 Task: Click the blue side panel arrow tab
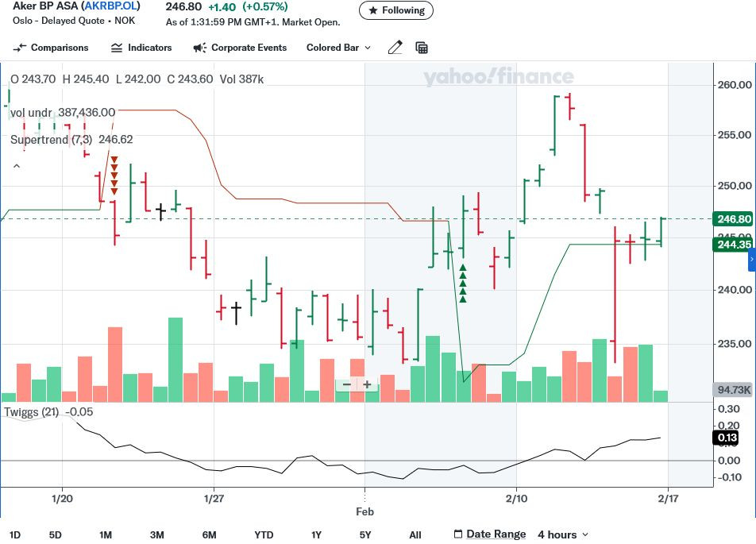752,260
